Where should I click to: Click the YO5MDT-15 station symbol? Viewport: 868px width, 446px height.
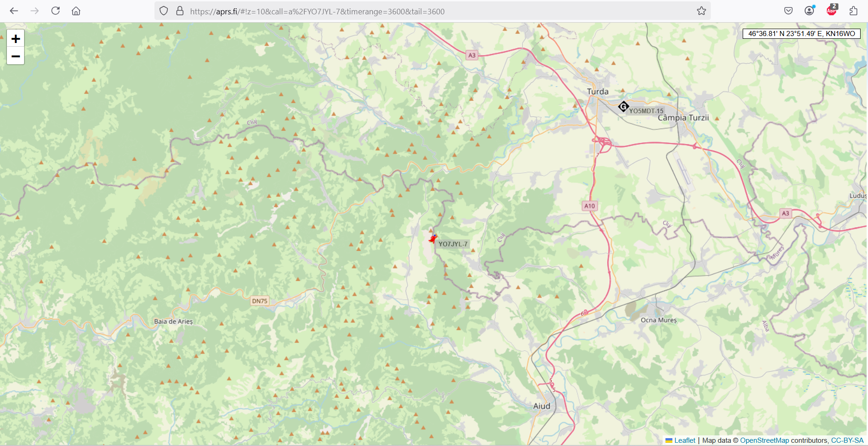click(x=623, y=107)
